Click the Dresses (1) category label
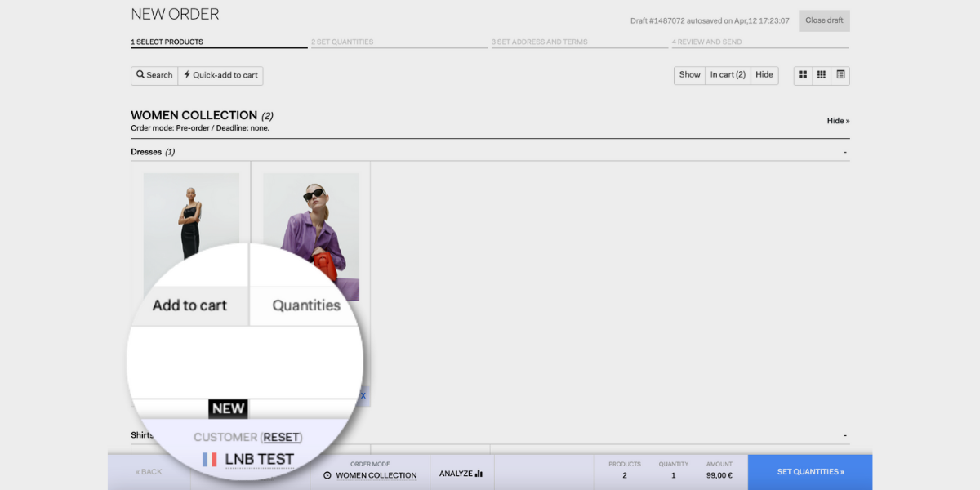Viewport: 980px width, 490px height. [153, 152]
